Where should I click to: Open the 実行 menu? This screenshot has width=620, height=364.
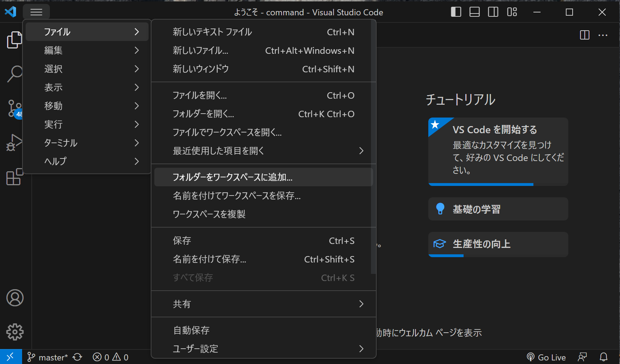87,124
